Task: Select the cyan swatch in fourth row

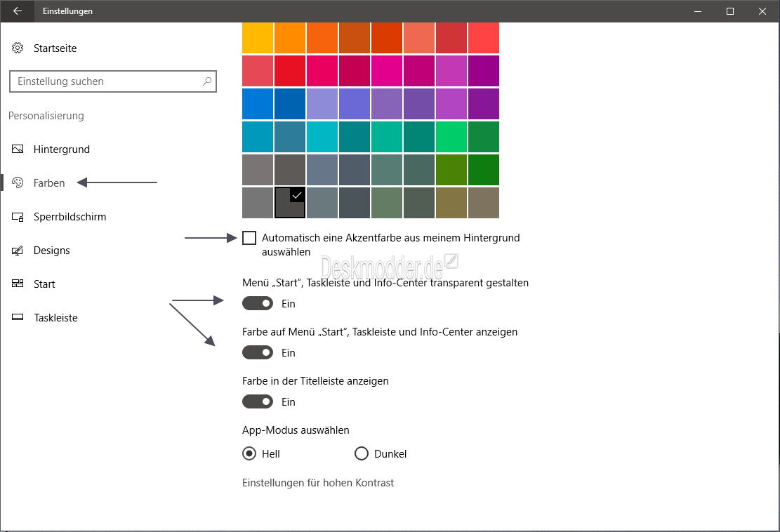Action: click(x=322, y=137)
